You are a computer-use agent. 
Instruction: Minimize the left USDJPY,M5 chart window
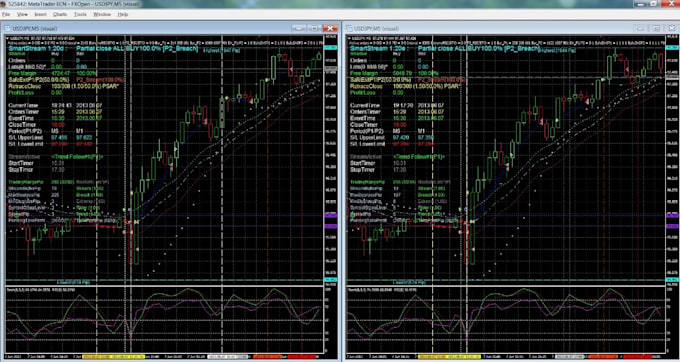click(x=299, y=28)
